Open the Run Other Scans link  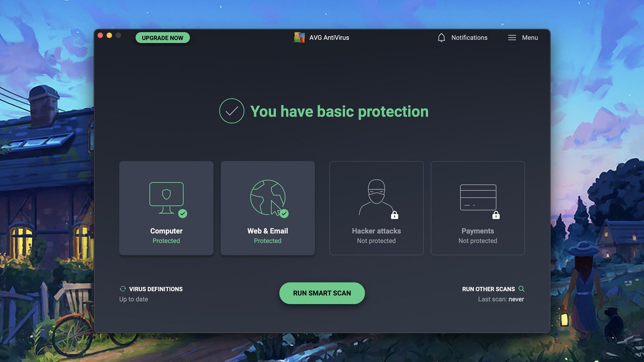[488, 289]
